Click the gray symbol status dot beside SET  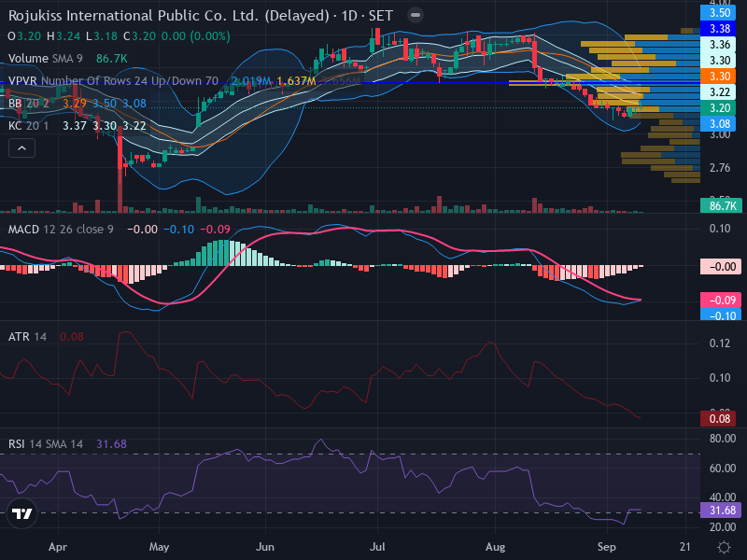(x=416, y=15)
